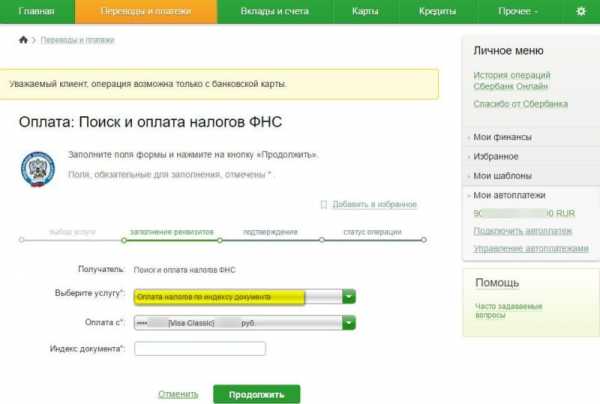Viewport: 600px width, 404px height.
Task: Click Добавить в избранное link
Action: coord(374,204)
